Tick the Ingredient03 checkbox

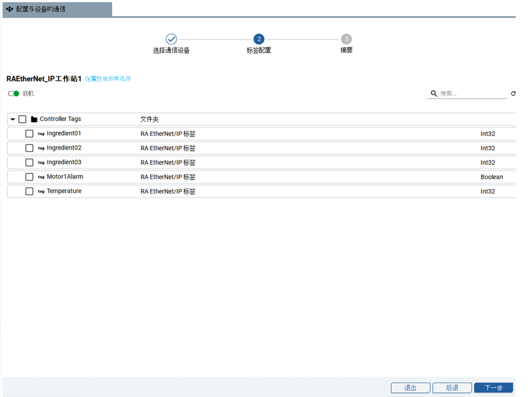tap(29, 162)
